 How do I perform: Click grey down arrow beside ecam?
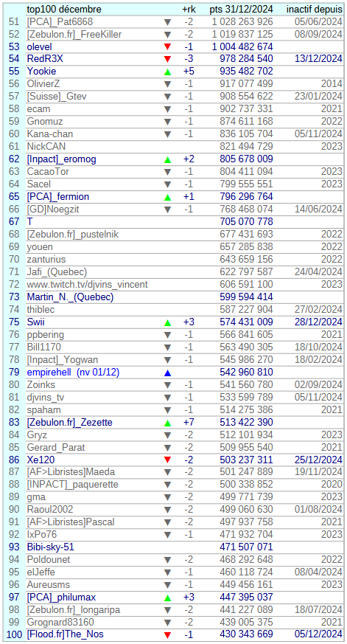(167, 110)
